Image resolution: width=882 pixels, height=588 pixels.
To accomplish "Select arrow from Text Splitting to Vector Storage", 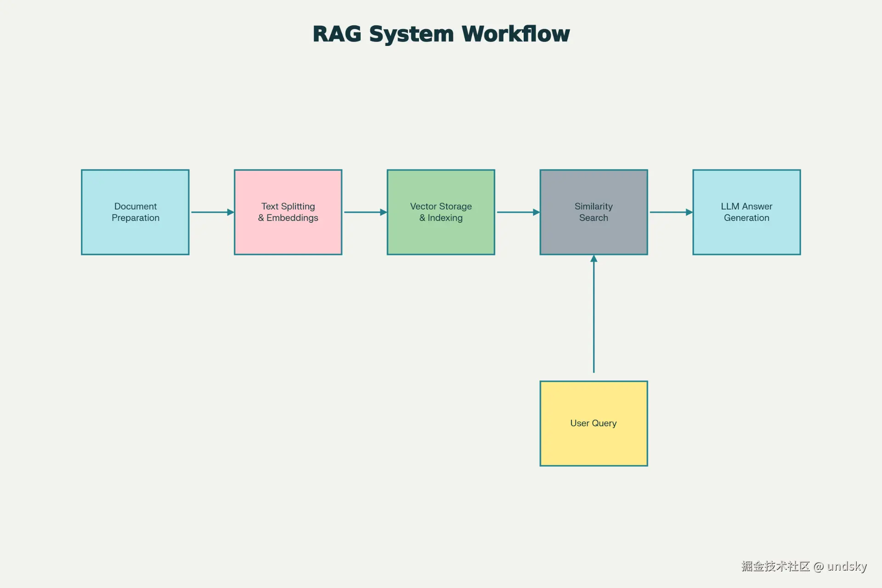I will (x=362, y=212).
